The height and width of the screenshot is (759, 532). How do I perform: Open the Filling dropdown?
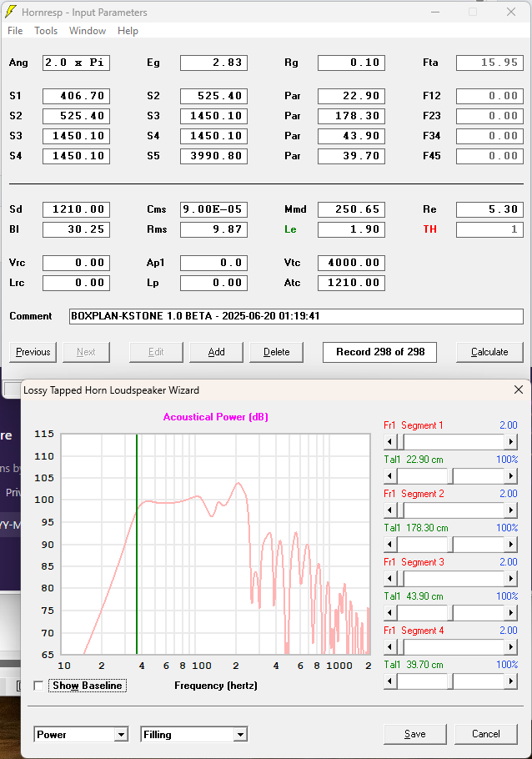240,734
